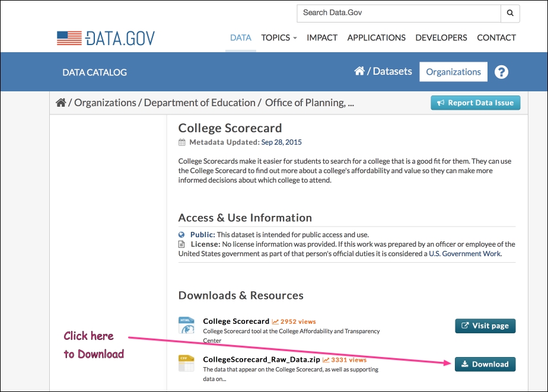Open the Department of Education breadcrumb
548x392 pixels.
(x=199, y=103)
